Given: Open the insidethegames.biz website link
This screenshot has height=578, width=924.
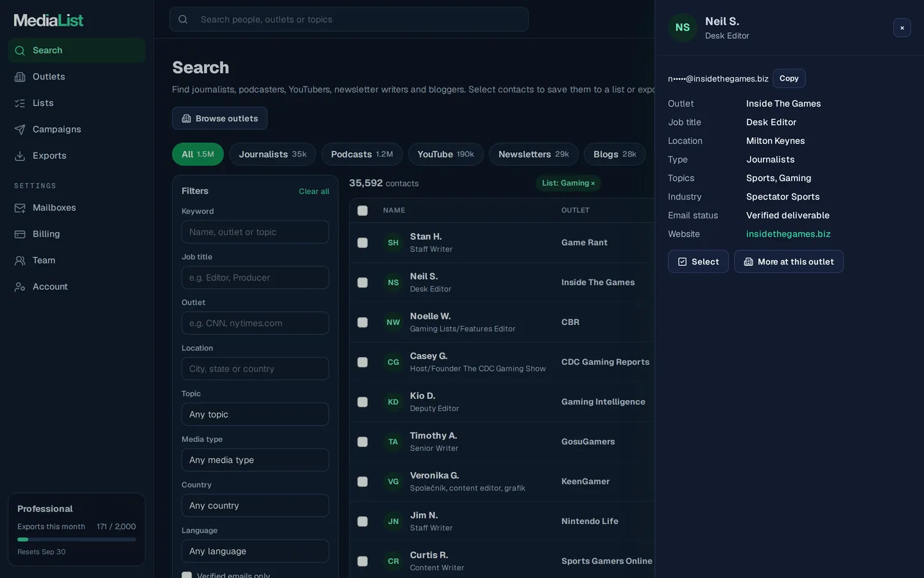Looking at the screenshot, I should (x=789, y=234).
